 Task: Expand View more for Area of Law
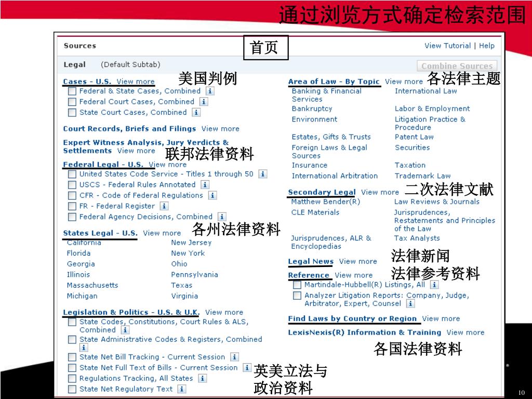point(404,82)
